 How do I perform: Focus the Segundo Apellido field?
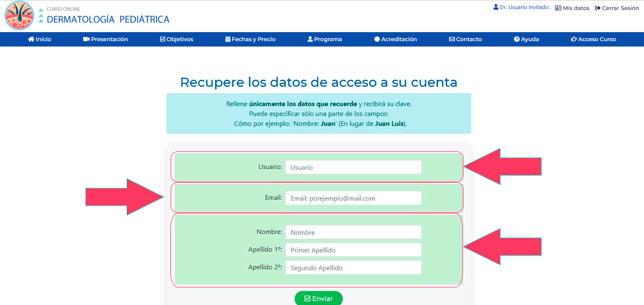[x=353, y=268]
